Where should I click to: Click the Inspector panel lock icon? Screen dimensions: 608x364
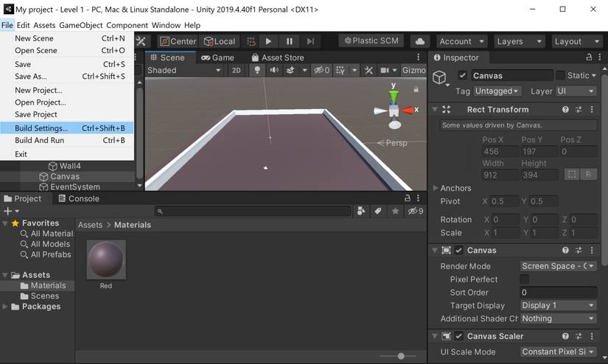pyautogui.click(x=589, y=57)
